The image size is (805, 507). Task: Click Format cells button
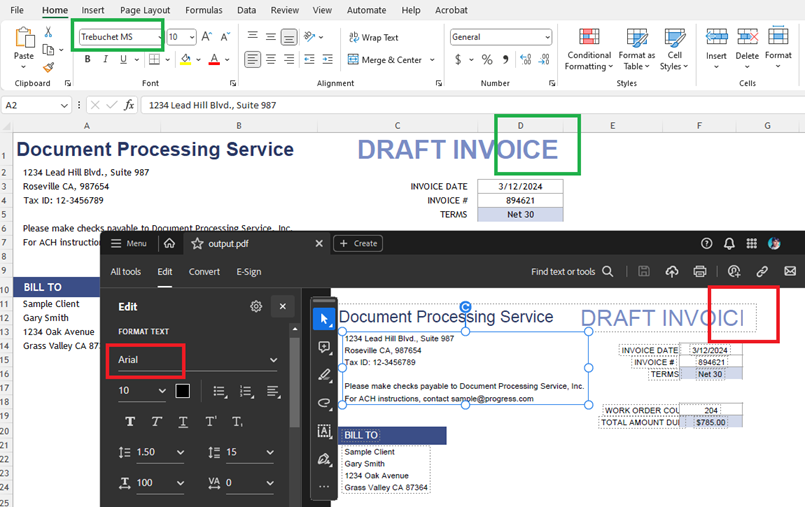[x=778, y=48]
